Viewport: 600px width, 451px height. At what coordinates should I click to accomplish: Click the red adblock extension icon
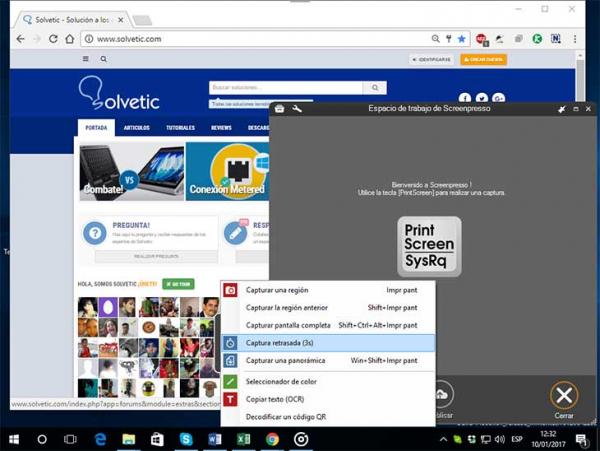pos(481,39)
